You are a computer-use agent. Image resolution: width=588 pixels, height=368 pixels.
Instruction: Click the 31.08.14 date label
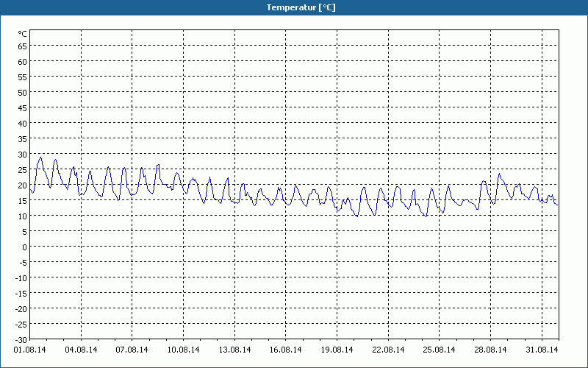(542, 350)
